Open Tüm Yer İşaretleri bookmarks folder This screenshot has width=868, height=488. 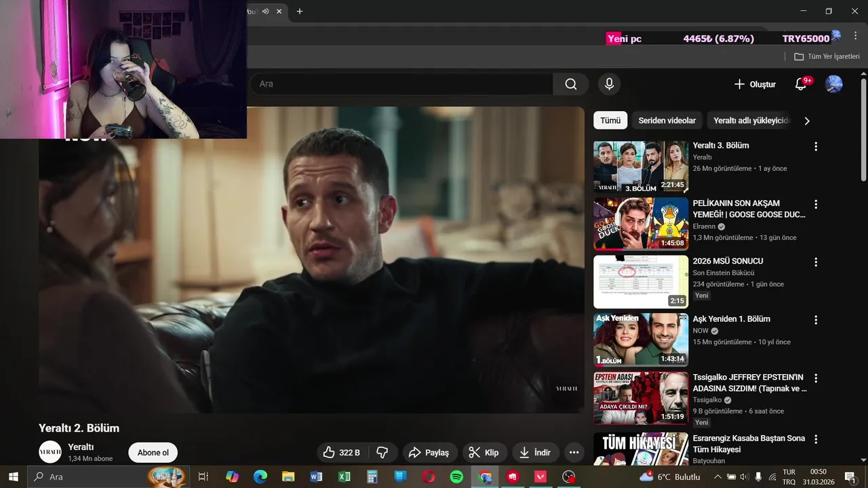click(x=827, y=57)
